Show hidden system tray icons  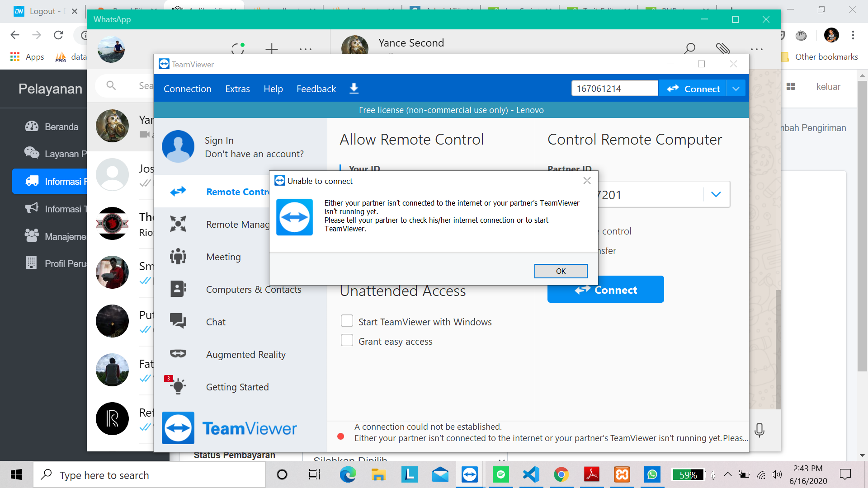727,474
